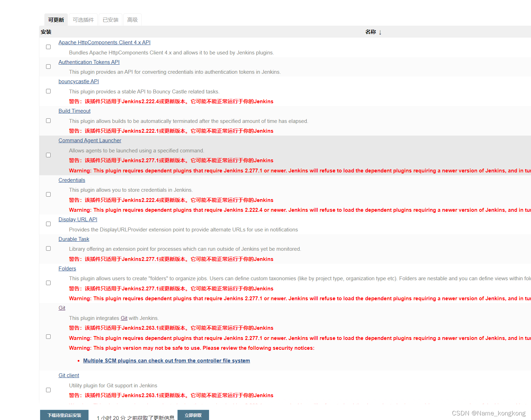531x420 pixels.
Task: Check the Git client plugin checkbox
Action: click(x=48, y=390)
